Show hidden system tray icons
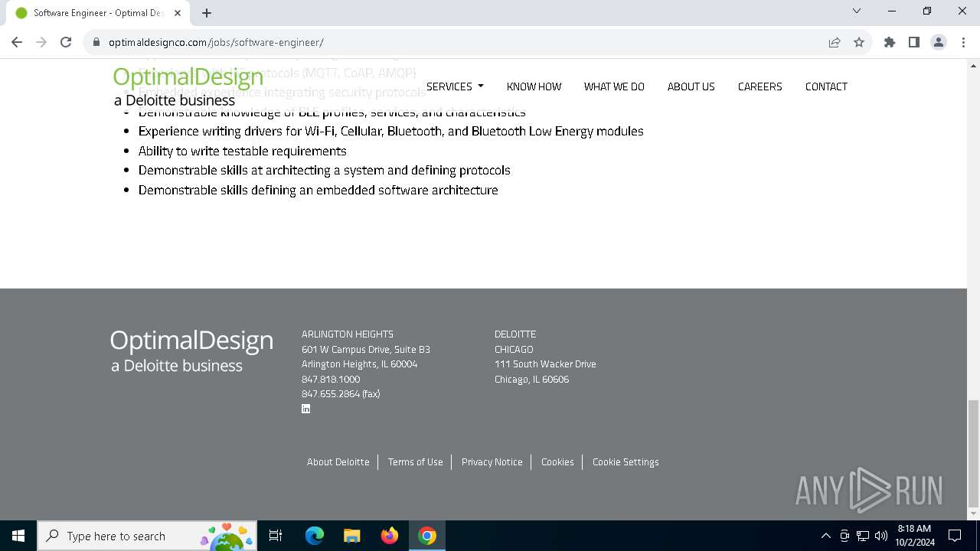 [825, 536]
